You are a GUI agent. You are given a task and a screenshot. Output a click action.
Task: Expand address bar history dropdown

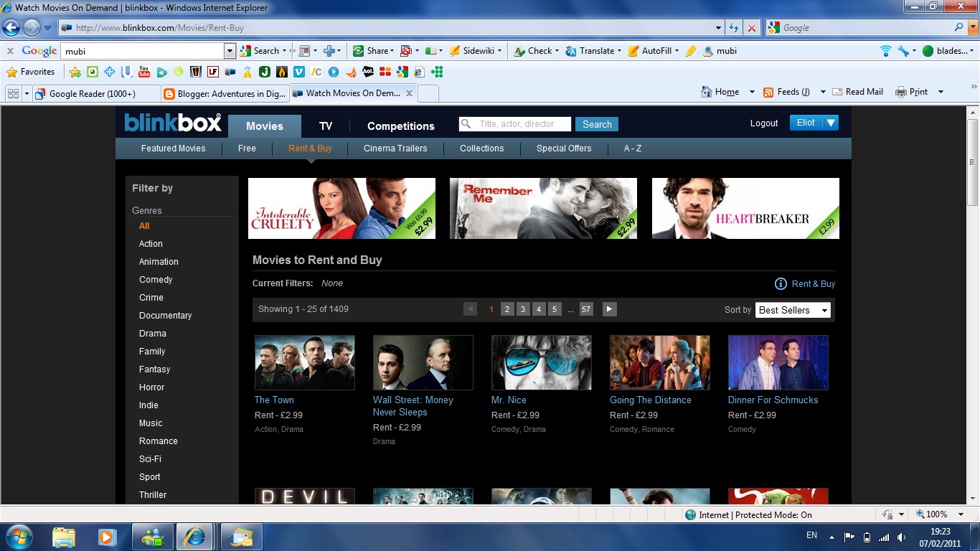[719, 27]
